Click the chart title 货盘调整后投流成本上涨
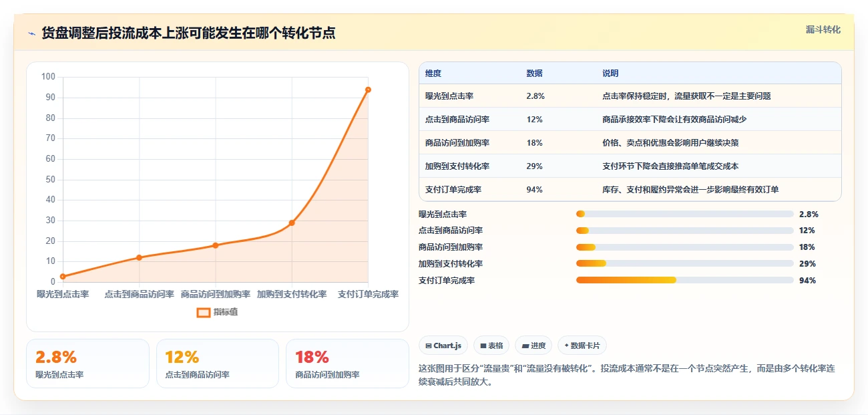 tap(115, 33)
